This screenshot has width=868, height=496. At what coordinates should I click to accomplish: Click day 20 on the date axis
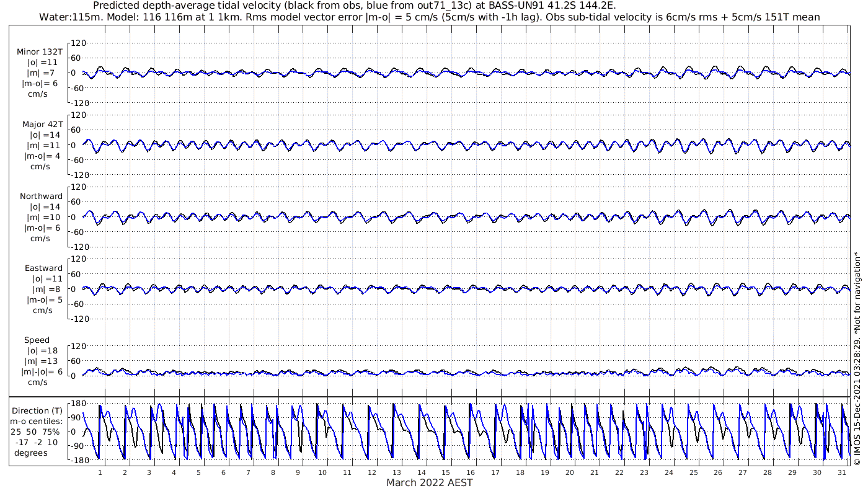tap(570, 472)
